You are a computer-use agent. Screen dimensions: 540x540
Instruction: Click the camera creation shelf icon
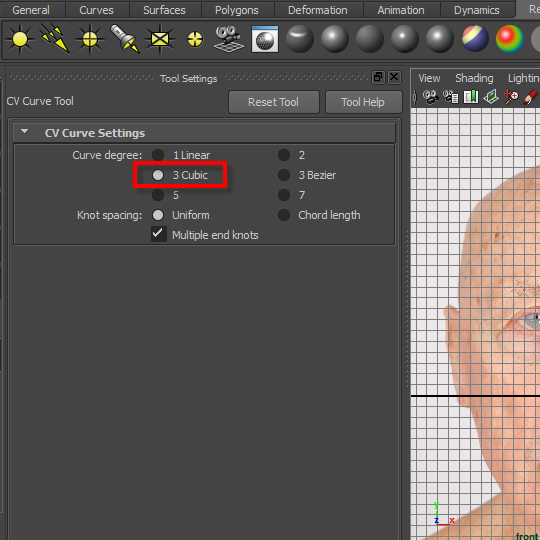[229, 39]
